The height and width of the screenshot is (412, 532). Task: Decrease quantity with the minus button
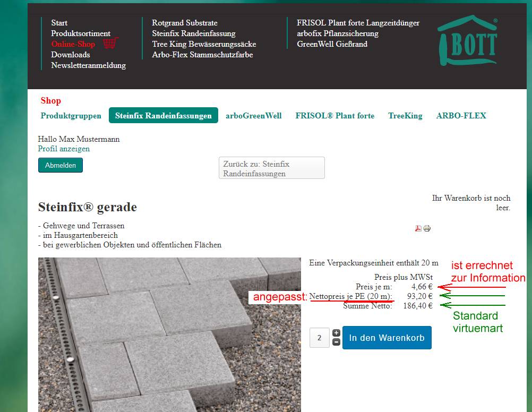(x=336, y=342)
